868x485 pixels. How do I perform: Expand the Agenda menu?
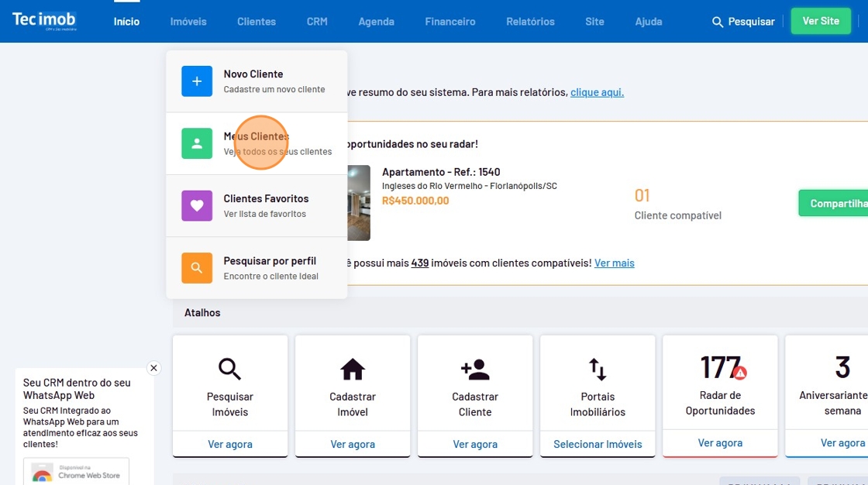pos(376,22)
